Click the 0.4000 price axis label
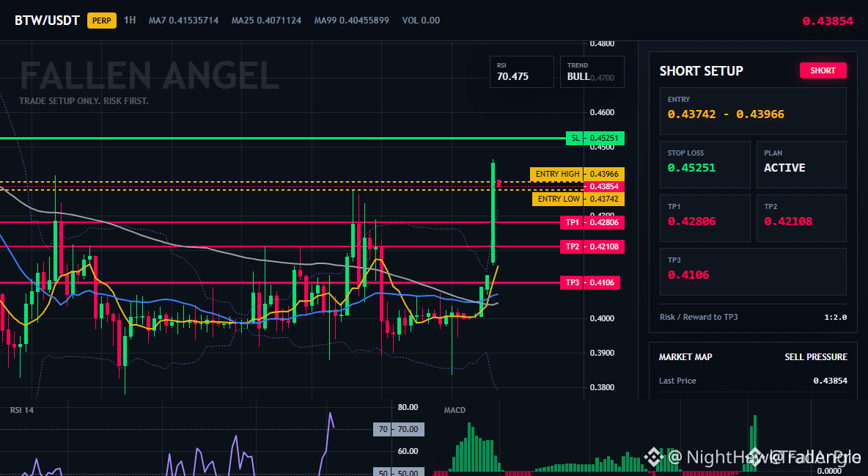Viewport: 868px width, 476px height. pos(602,318)
